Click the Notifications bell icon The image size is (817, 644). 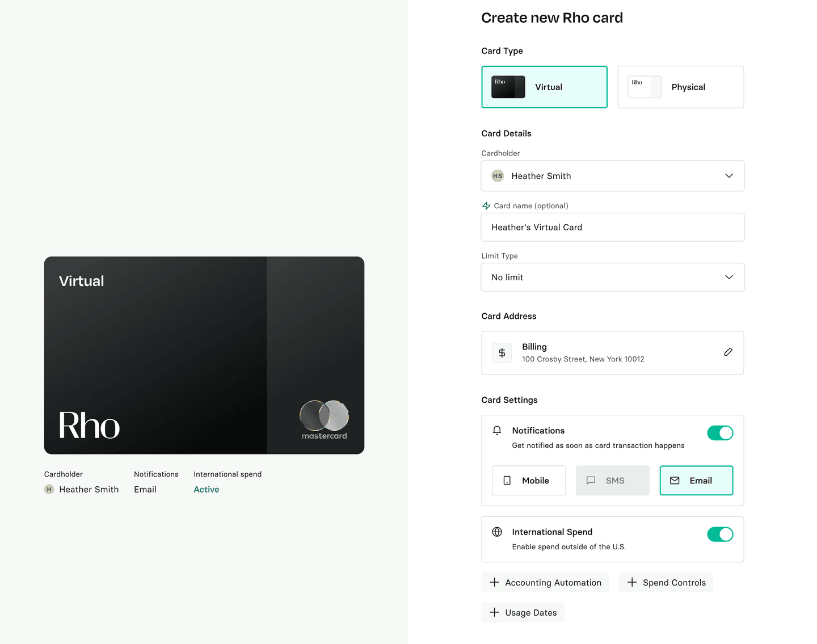[x=497, y=431]
